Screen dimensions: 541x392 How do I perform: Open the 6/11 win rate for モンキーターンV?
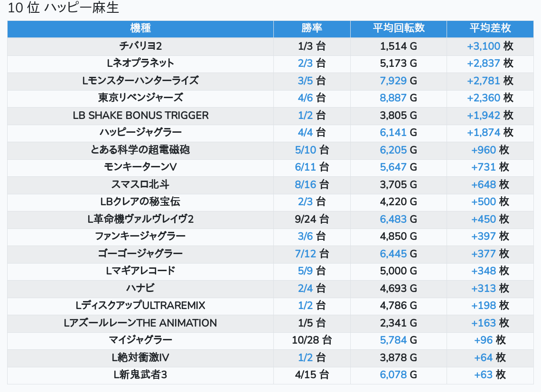coord(305,167)
